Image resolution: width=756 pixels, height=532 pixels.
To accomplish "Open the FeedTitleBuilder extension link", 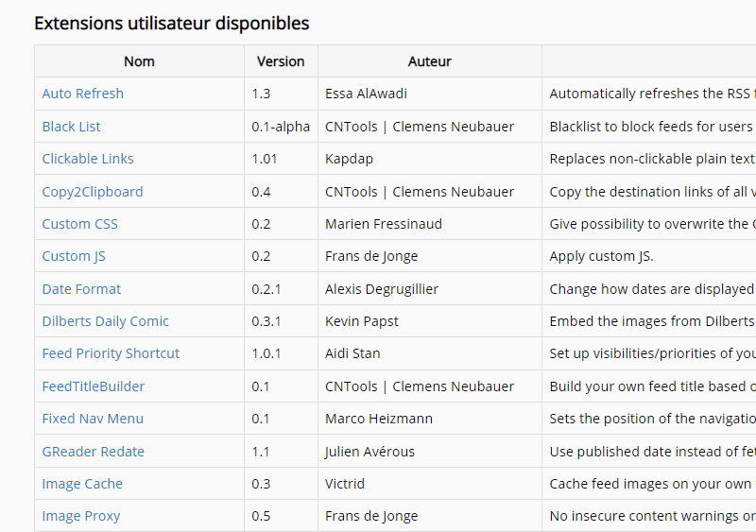I will (93, 386).
